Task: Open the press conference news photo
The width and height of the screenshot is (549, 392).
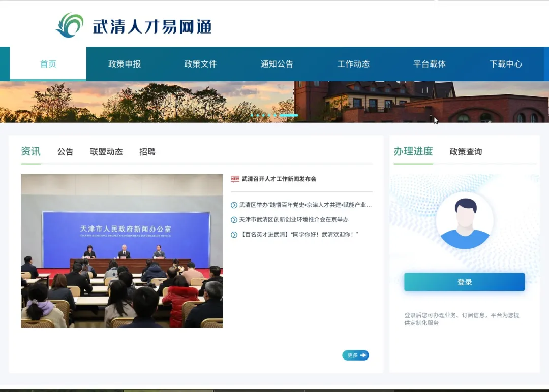Action: tap(122, 251)
